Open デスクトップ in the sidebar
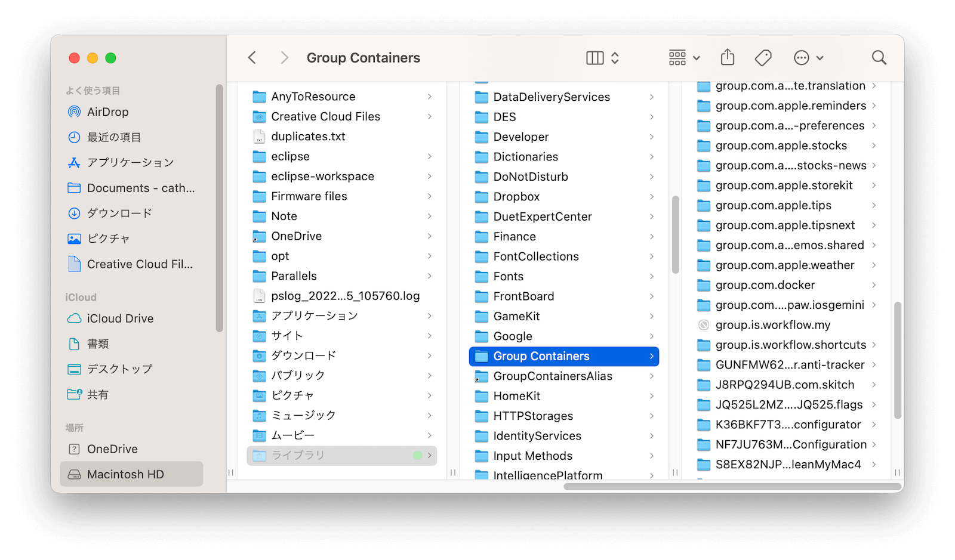The height and width of the screenshot is (560, 955). (131, 369)
